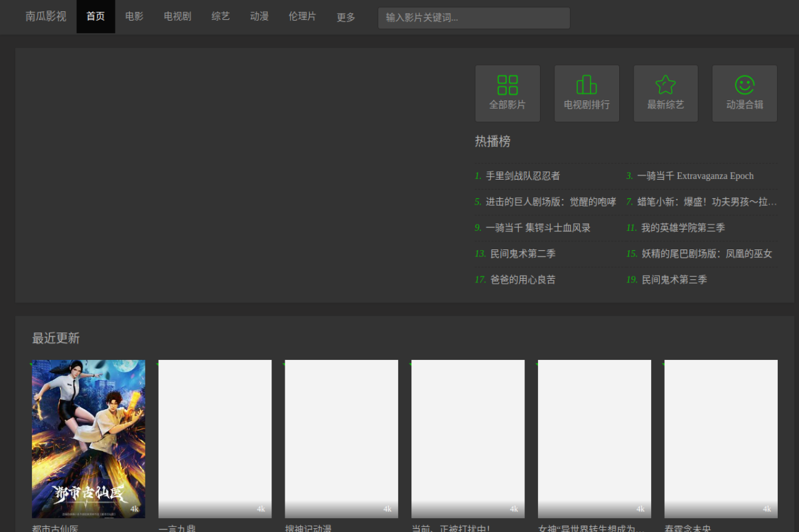The height and width of the screenshot is (532, 799).
Task: Click the star icon for 最新综艺
Action: 665,85
